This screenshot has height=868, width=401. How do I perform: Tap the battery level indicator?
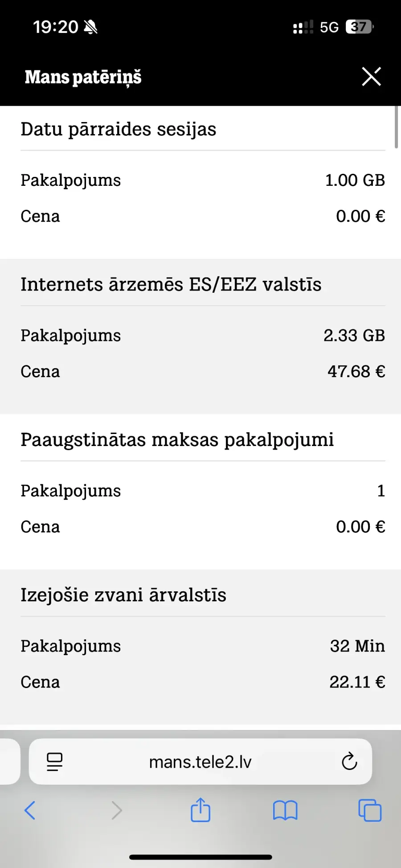coord(359,27)
